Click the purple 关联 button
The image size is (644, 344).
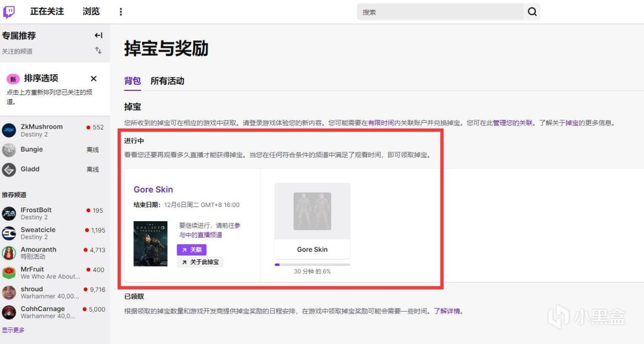(192, 250)
